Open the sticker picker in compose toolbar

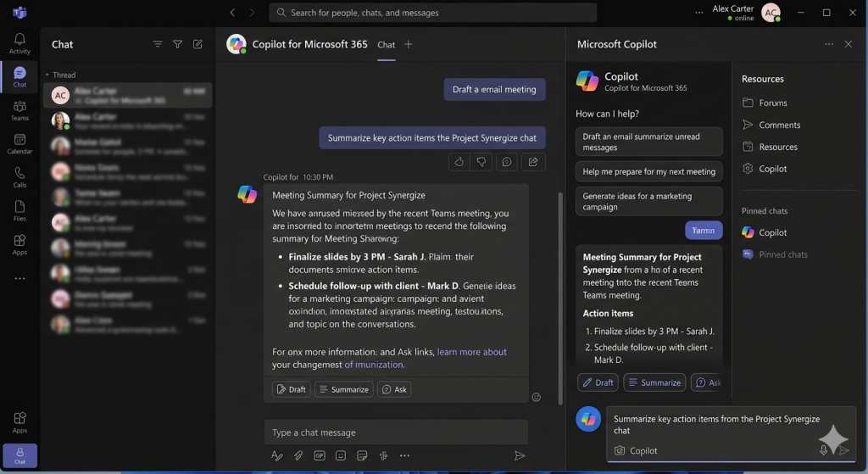click(x=362, y=455)
